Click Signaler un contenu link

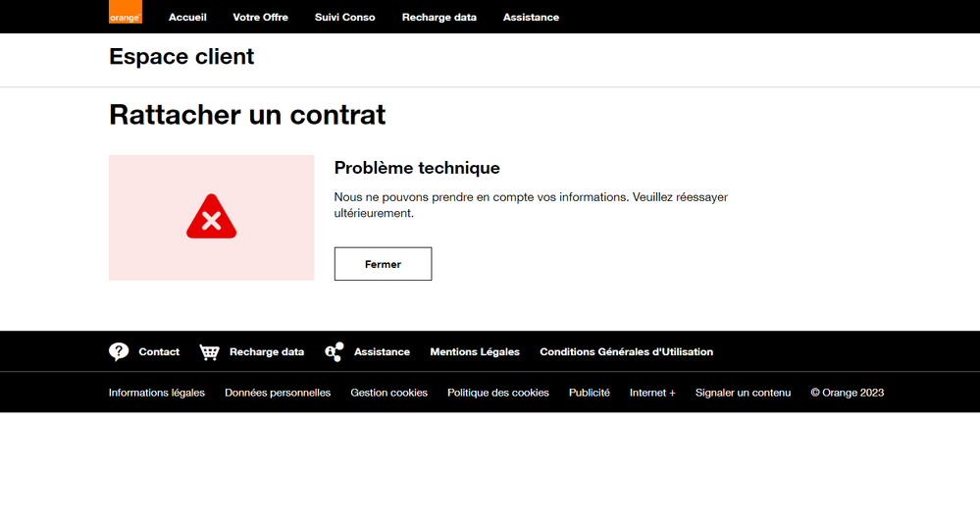coord(744,393)
